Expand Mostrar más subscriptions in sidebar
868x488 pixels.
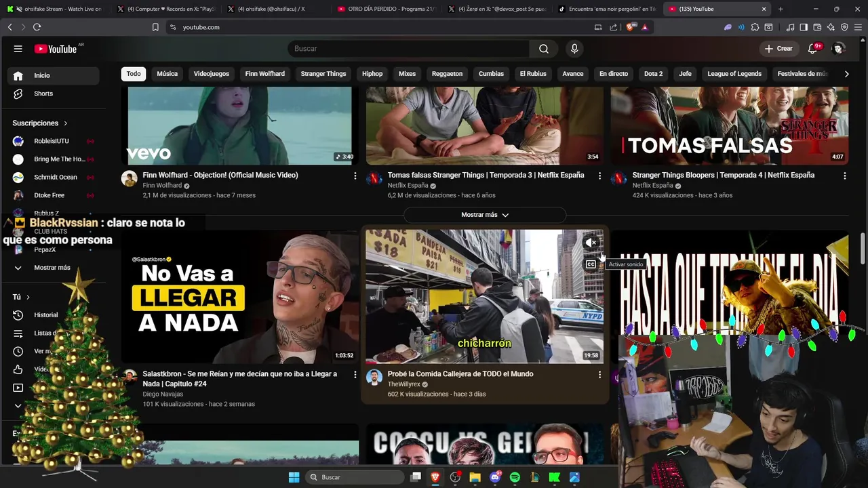[53, 268]
